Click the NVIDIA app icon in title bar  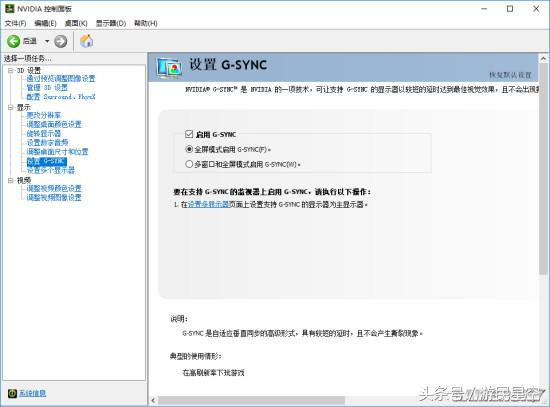[x=9, y=8]
